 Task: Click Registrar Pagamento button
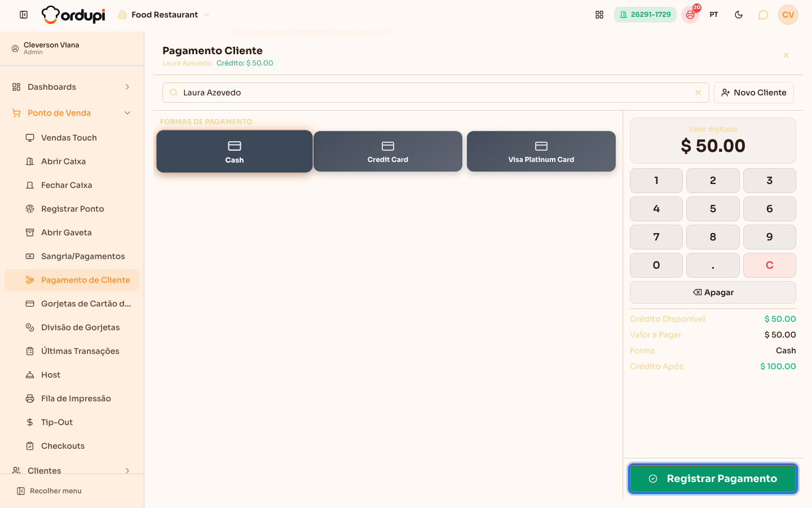[x=713, y=479]
